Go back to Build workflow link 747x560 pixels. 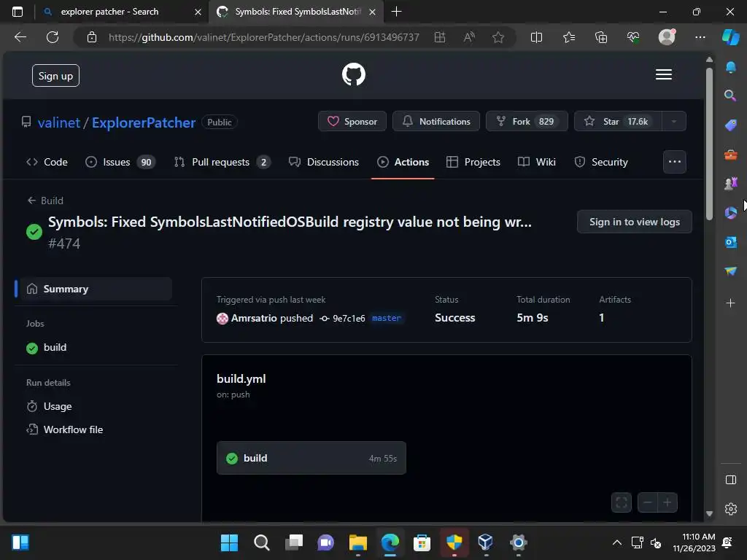[x=45, y=201]
